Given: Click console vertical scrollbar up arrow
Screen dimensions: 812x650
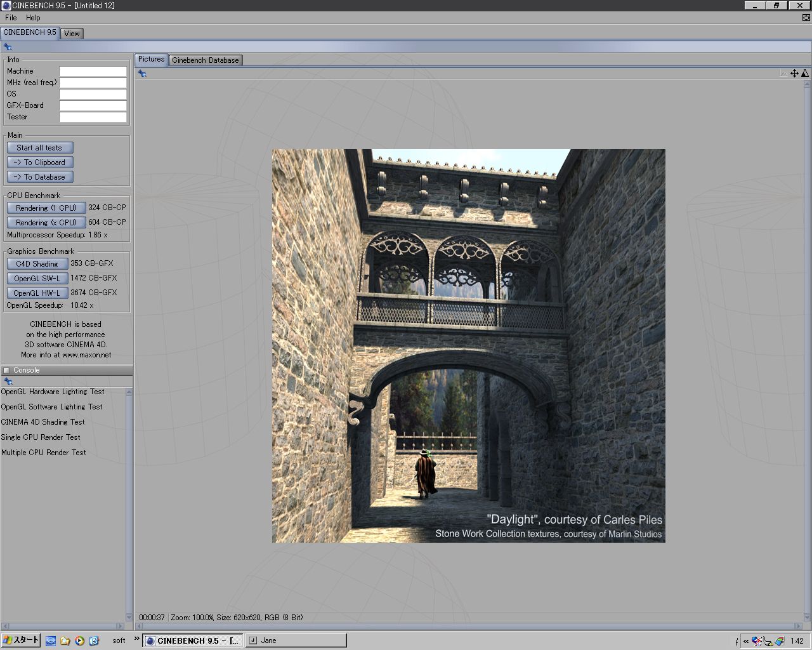Looking at the screenshot, I should 129,392.
